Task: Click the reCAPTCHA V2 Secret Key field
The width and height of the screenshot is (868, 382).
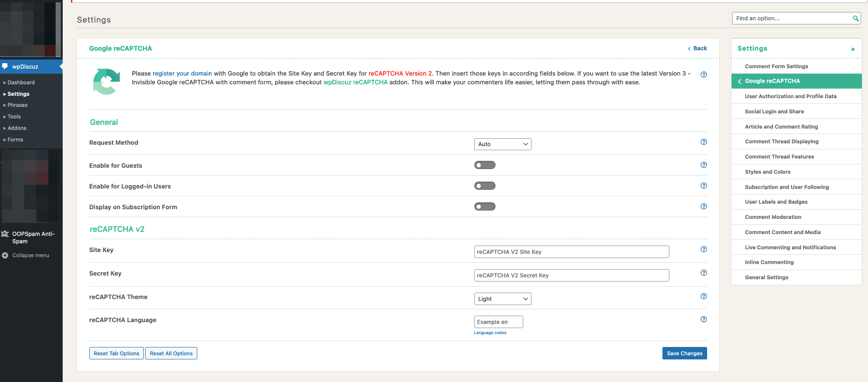Action: click(x=572, y=276)
